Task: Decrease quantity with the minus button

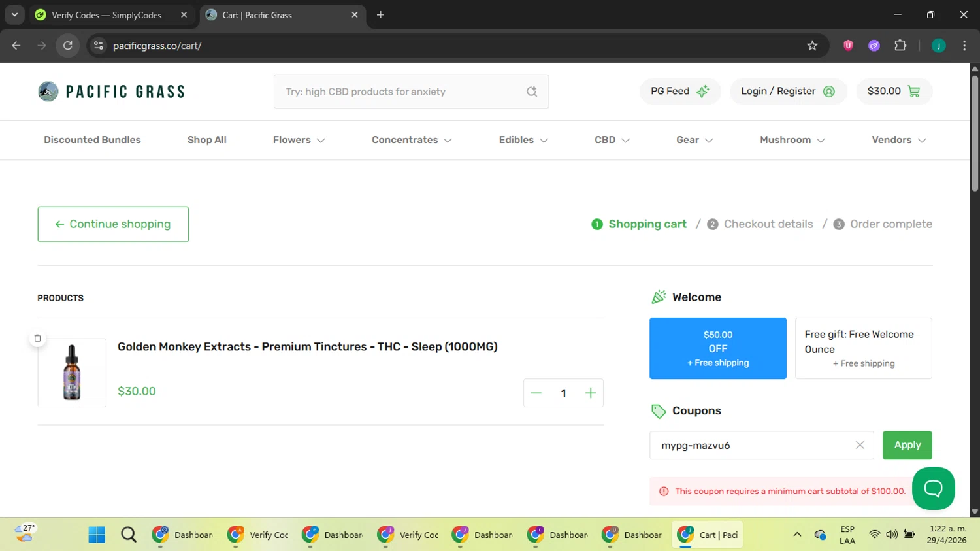Action: pyautogui.click(x=536, y=393)
